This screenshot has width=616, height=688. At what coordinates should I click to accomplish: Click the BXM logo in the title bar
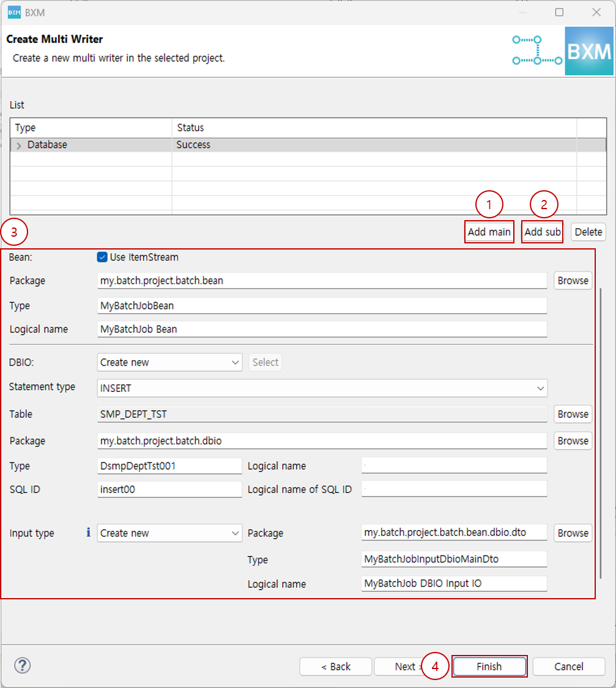[15, 12]
